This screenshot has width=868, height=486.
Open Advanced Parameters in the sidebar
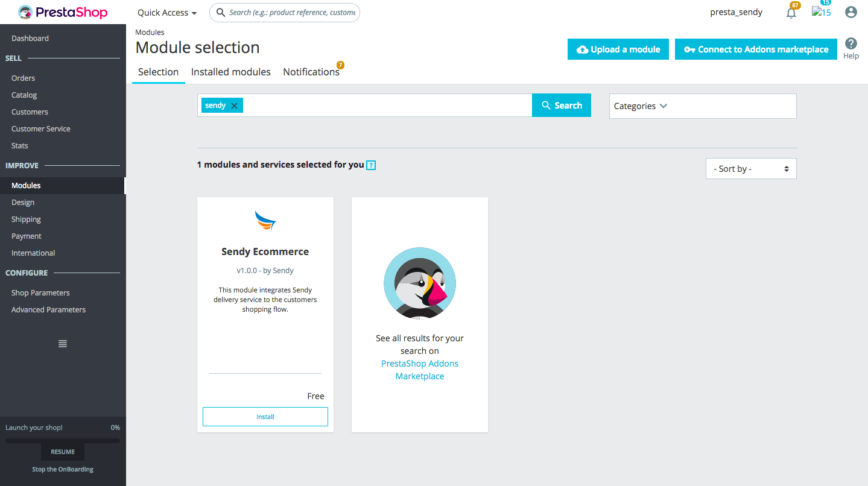pyautogui.click(x=48, y=309)
